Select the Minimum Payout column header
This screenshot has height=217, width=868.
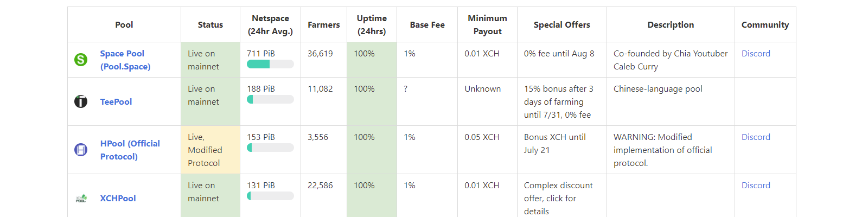487,25
